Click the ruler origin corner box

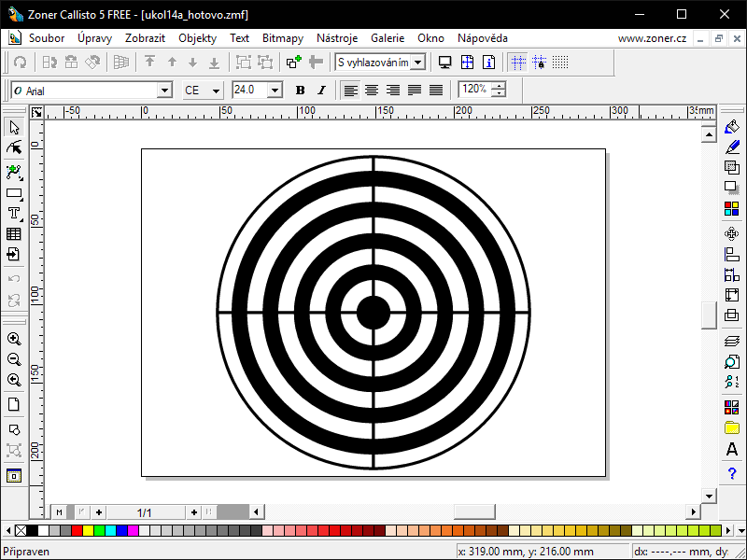(x=36, y=112)
